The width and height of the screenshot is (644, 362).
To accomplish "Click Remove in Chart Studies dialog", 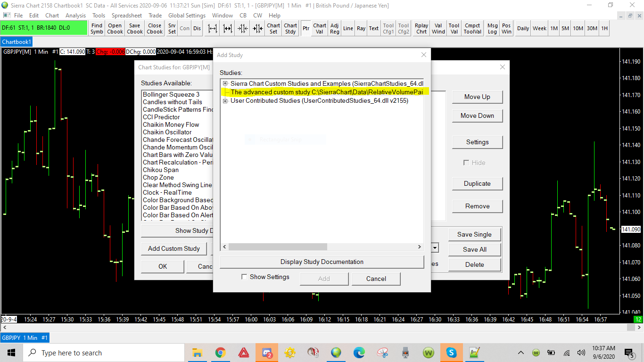I will click(477, 206).
